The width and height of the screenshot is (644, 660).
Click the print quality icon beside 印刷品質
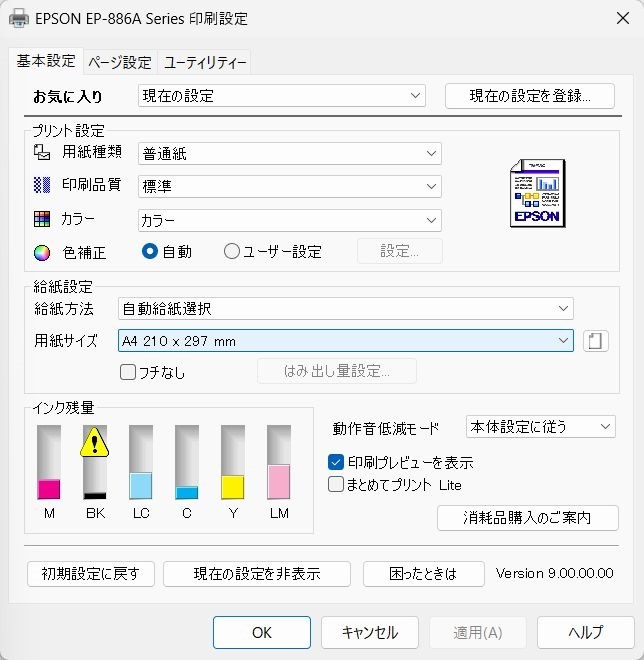(x=42, y=185)
